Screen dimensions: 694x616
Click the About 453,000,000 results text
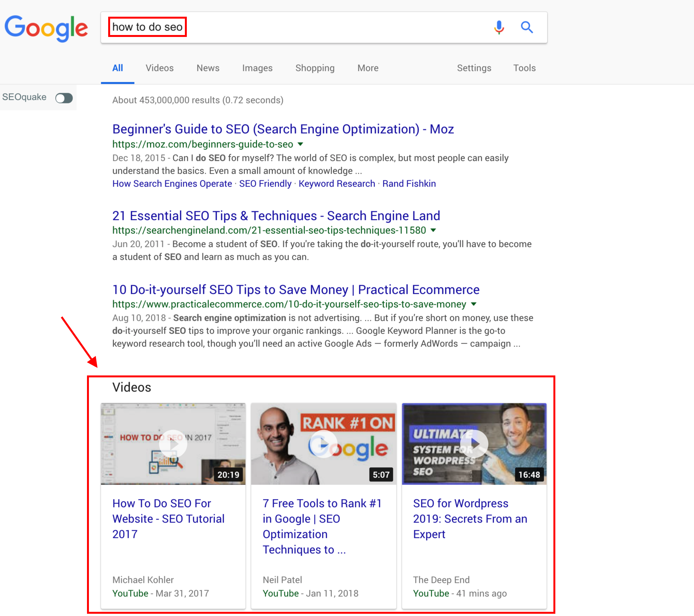(198, 100)
